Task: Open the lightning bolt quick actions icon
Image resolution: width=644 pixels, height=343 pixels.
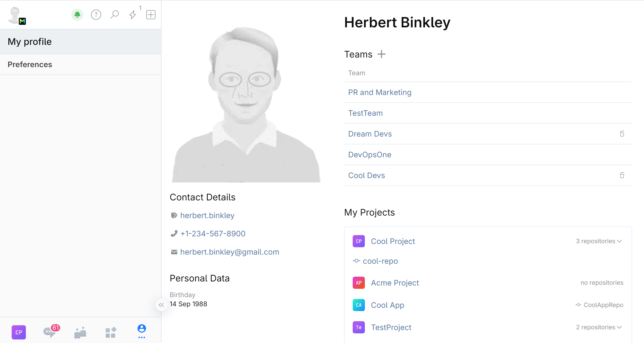Action: pos(133,14)
